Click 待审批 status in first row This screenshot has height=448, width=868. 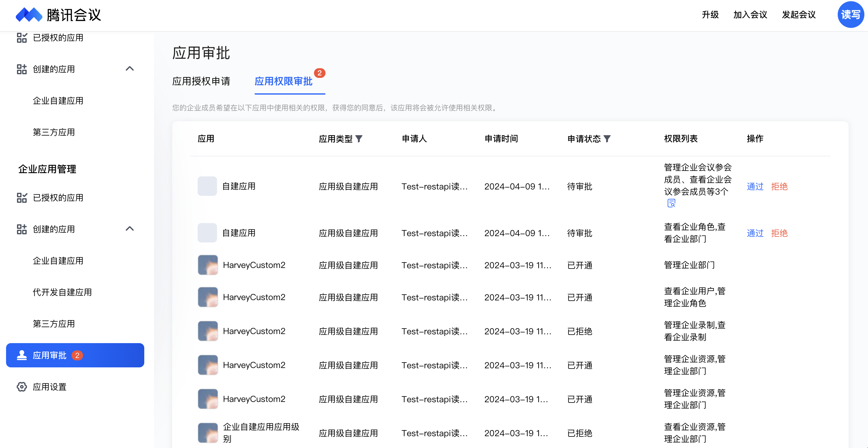coord(579,186)
